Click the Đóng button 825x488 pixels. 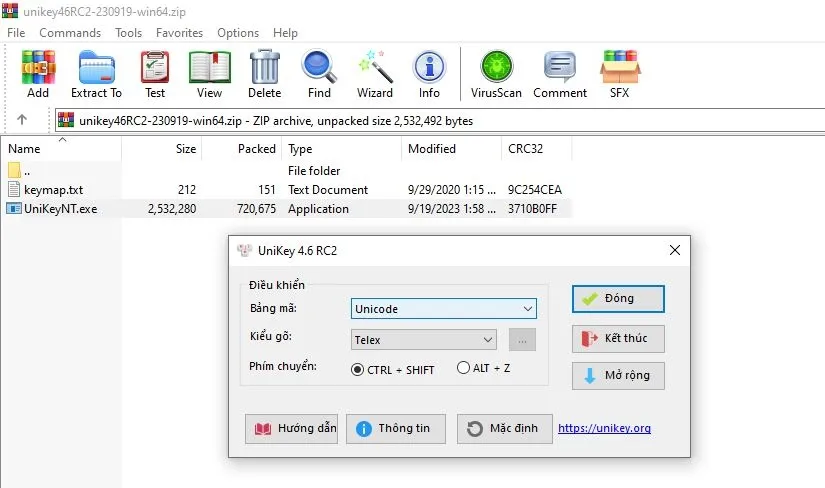(x=617, y=298)
